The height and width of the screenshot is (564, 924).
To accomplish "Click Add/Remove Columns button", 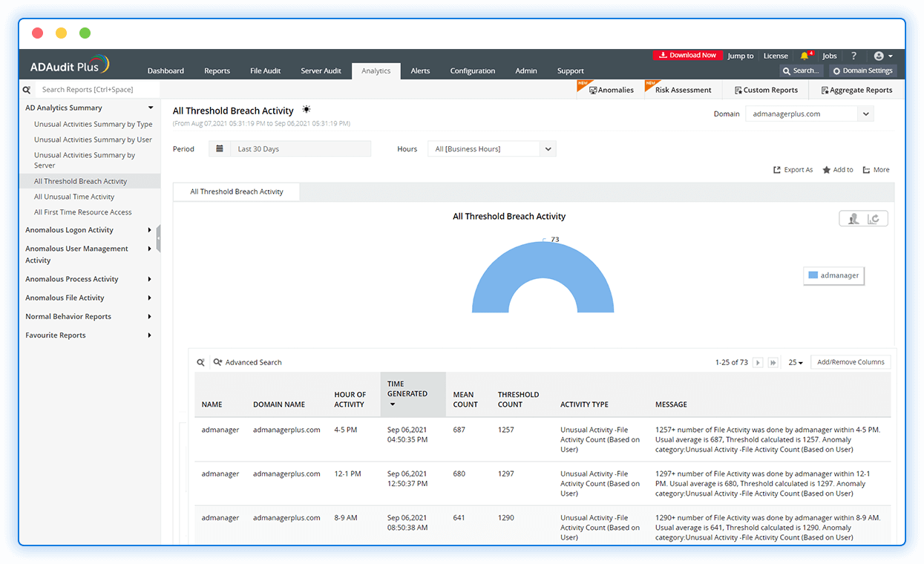I will [851, 362].
